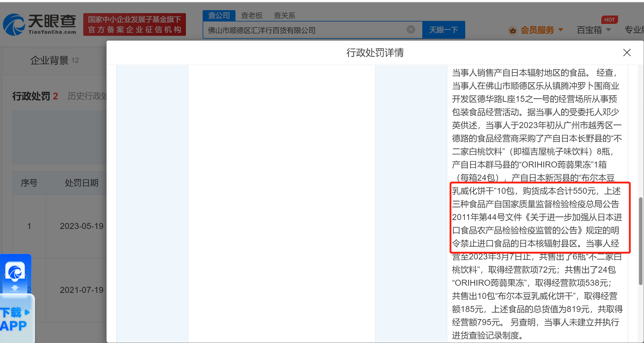Click the dialog's vertical scrollbar thumb
Image resolution: width=644 pixels, height=343 pixels.
640,241
